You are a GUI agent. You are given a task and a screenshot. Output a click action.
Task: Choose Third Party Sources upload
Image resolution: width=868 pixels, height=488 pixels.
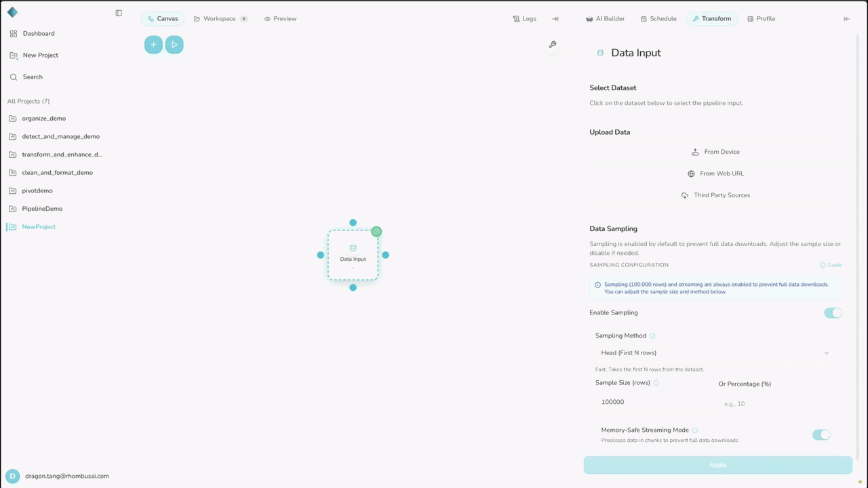[715, 195]
